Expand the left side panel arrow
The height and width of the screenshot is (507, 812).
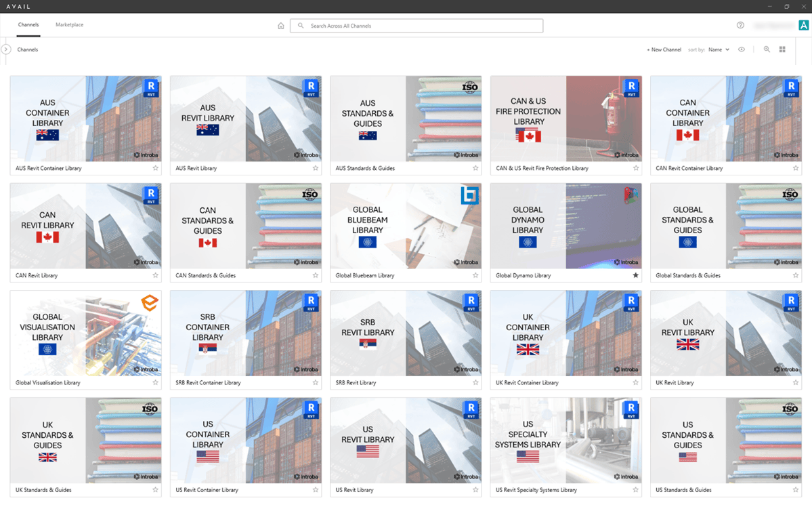click(x=6, y=49)
